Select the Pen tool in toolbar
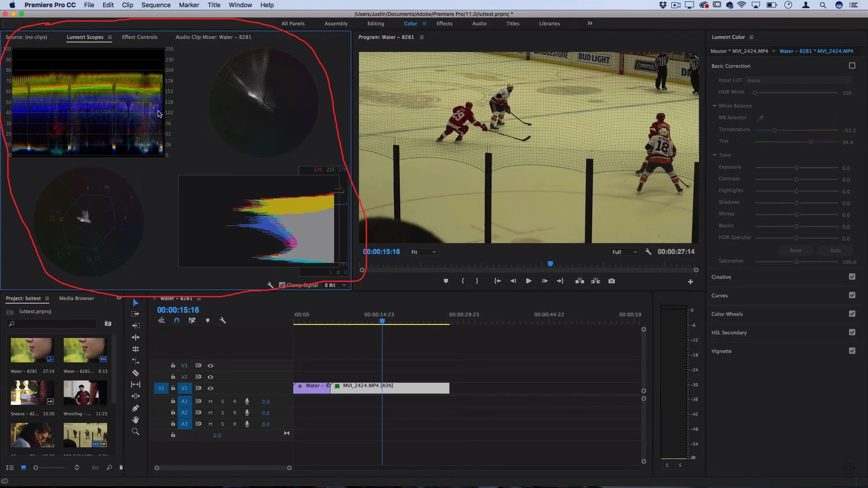 (135, 408)
